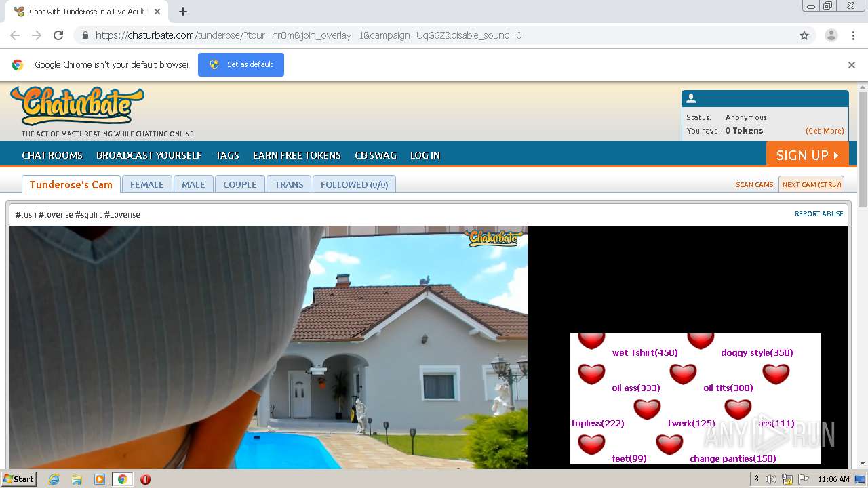Click the "Anonymous" status text

point(746,117)
